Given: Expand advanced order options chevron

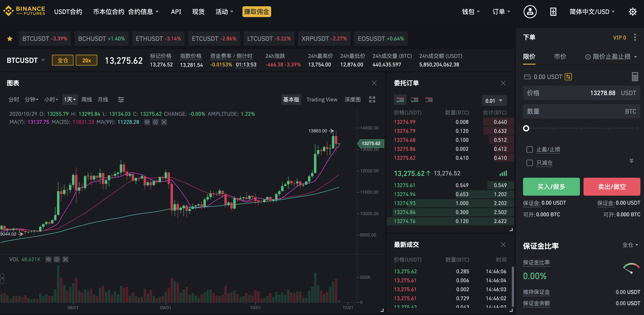Looking at the screenshot, I should point(631,160).
